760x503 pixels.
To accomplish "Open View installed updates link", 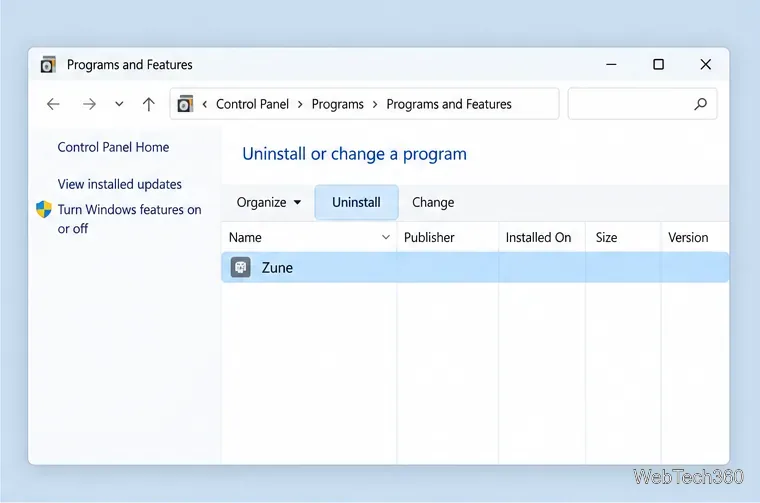I will tap(119, 184).
